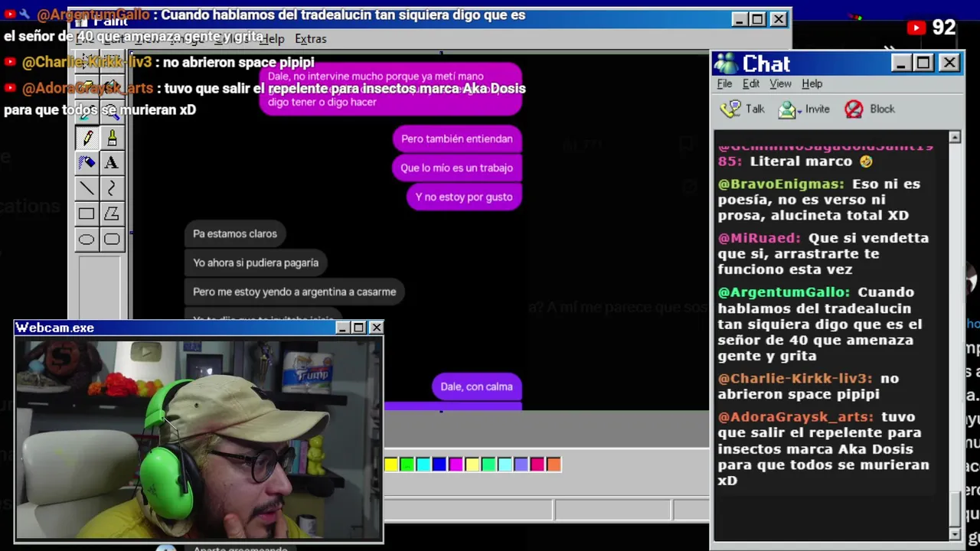Click 'Pero también entiendan' message bubble
The height and width of the screenshot is (551, 980).
click(x=457, y=139)
